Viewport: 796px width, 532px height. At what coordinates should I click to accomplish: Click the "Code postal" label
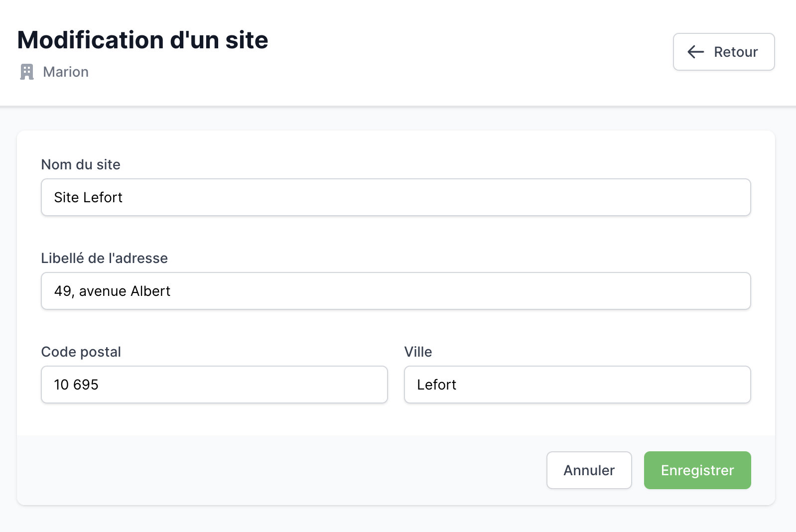pos(81,352)
